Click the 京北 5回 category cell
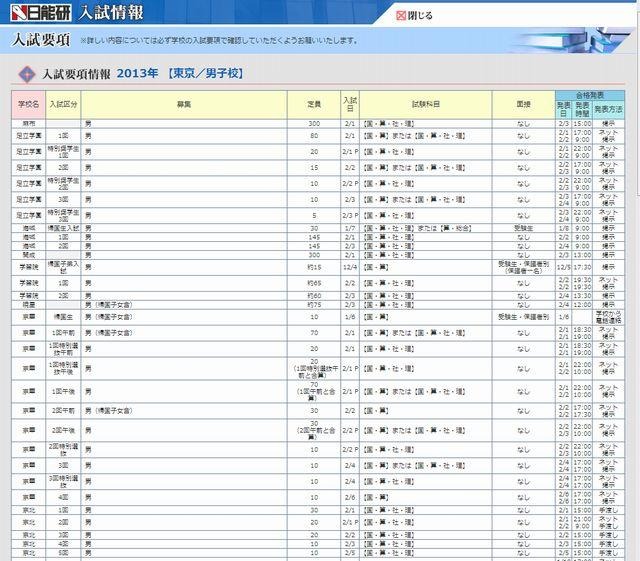Viewport: 640px width, 561px height. point(63,553)
